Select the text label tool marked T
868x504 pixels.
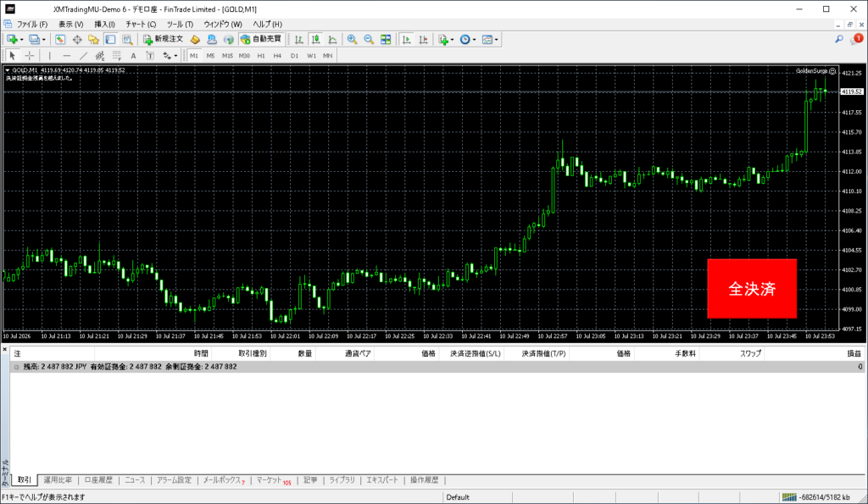(150, 55)
